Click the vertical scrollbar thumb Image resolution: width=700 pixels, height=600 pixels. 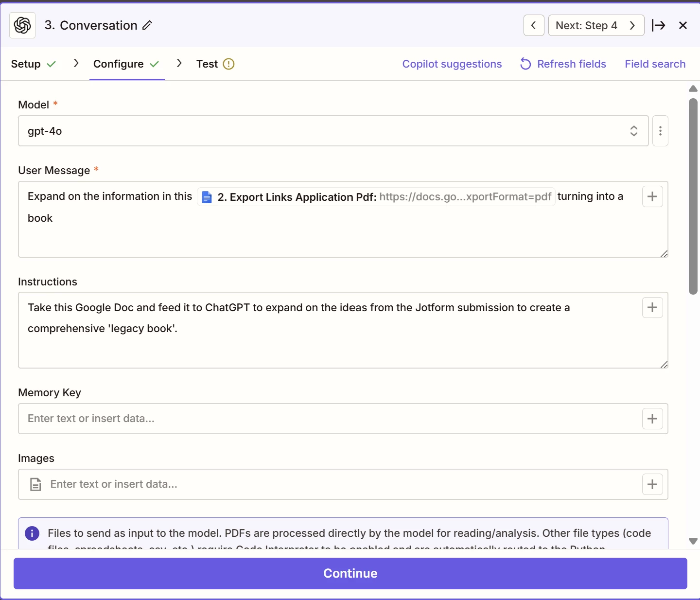pos(693,196)
